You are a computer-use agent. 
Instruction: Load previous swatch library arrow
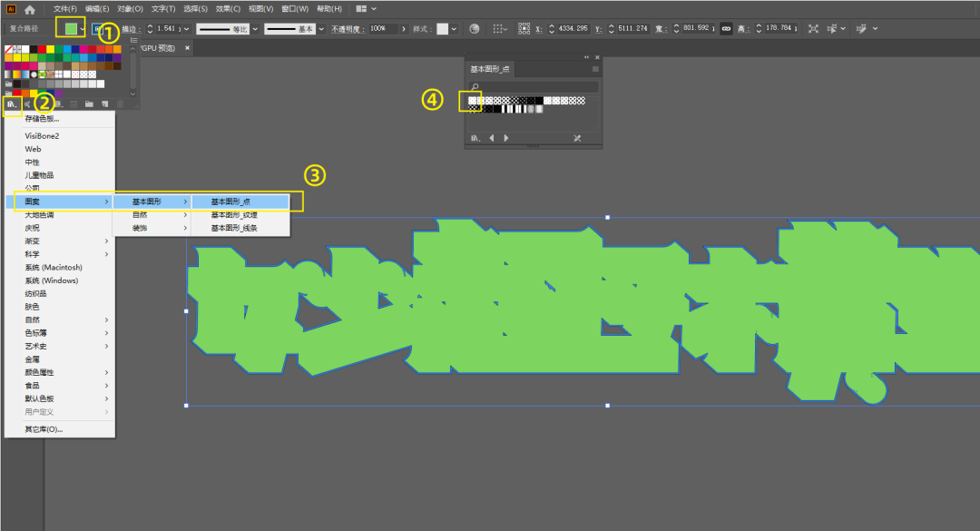point(492,138)
